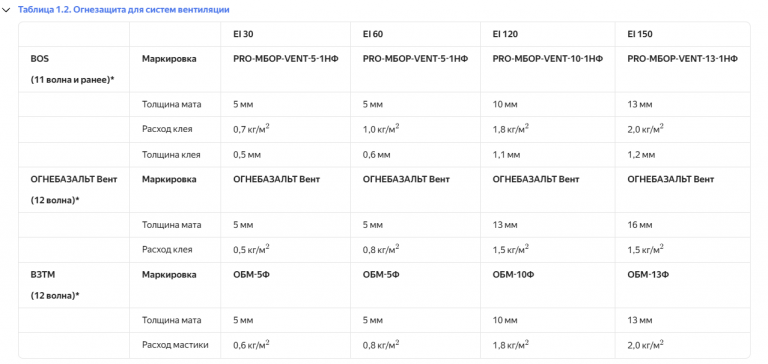Select the Расход мастики row label
This screenshot has width=768, height=364.
coord(175,345)
